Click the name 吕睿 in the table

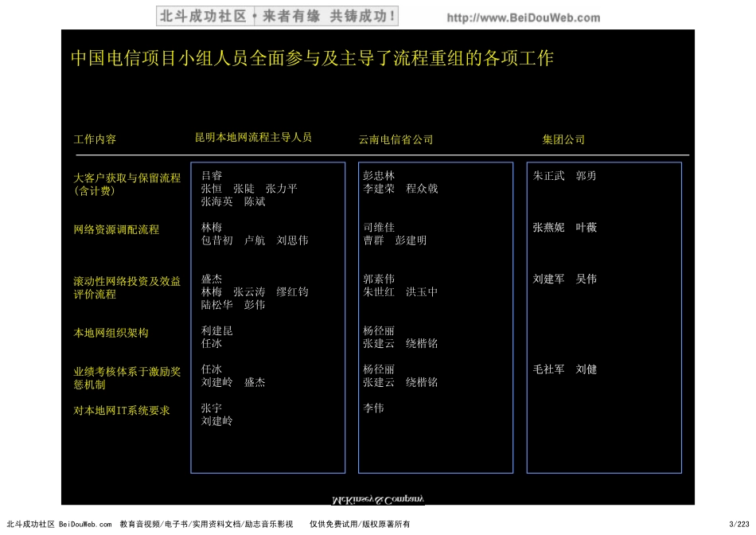pyautogui.click(x=211, y=175)
